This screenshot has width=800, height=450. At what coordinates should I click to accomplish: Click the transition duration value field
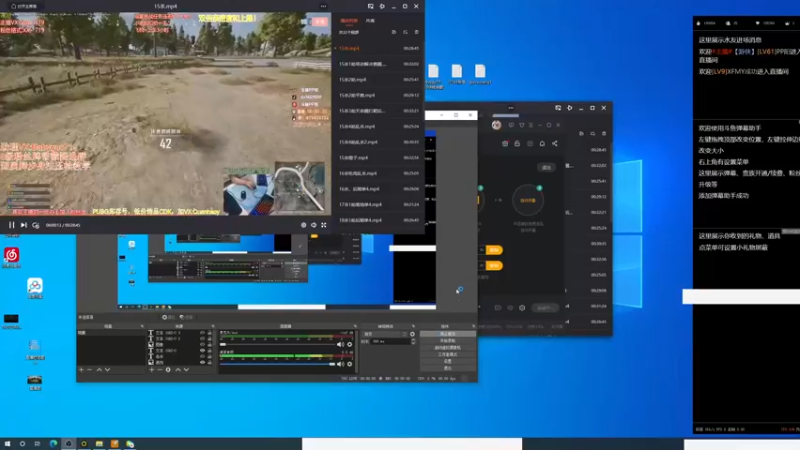click(x=391, y=341)
